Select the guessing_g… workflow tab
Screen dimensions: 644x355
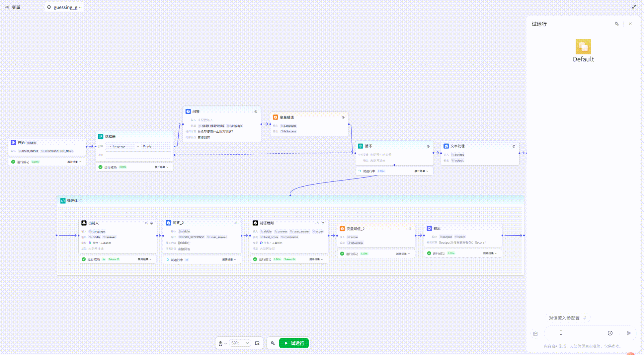tap(64, 7)
